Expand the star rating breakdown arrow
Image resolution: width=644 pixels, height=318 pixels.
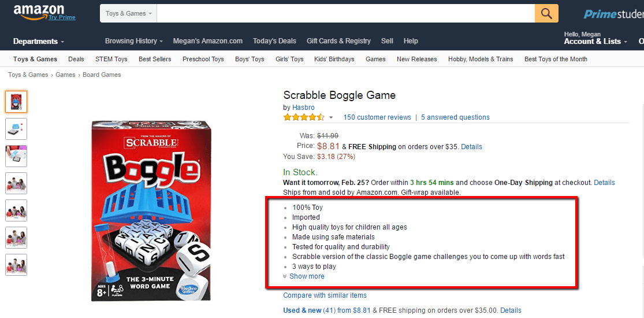(x=331, y=118)
